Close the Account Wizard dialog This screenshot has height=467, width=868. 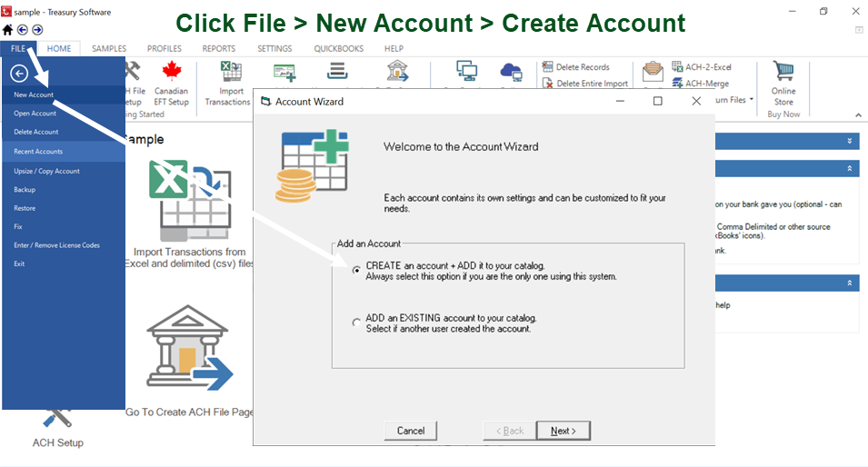696,101
